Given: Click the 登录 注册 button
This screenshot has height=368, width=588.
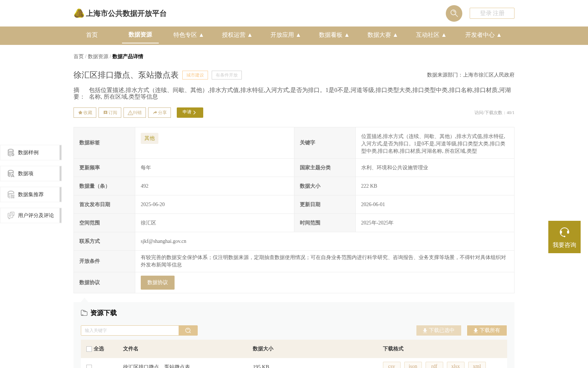Looking at the screenshot, I should (x=492, y=13).
